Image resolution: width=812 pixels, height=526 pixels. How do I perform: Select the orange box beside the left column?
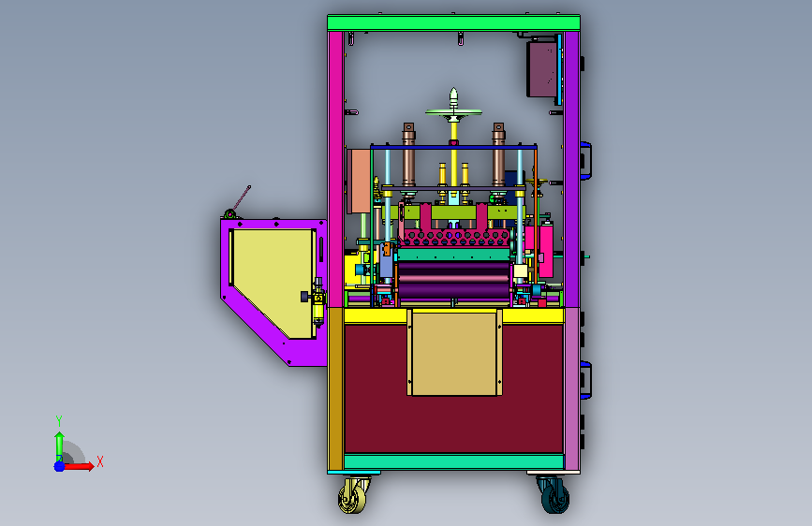pos(359,182)
